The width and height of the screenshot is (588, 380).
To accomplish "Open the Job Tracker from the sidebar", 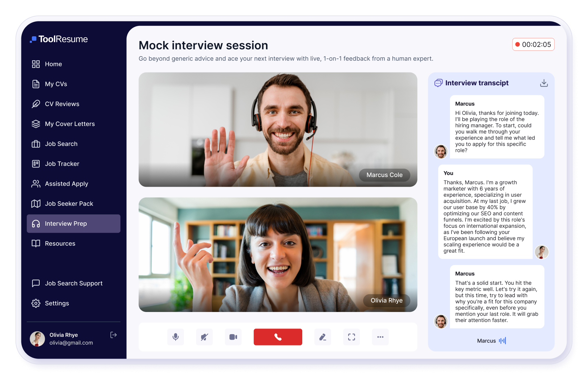I will click(x=61, y=164).
